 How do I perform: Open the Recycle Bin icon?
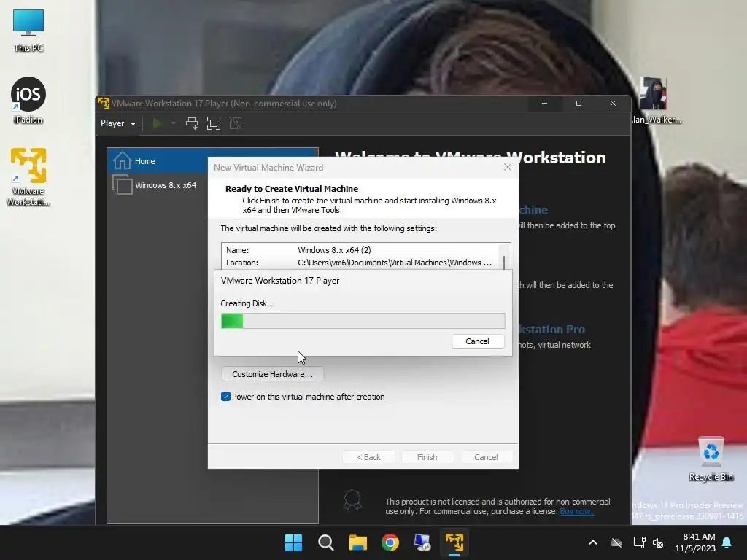[x=711, y=459]
